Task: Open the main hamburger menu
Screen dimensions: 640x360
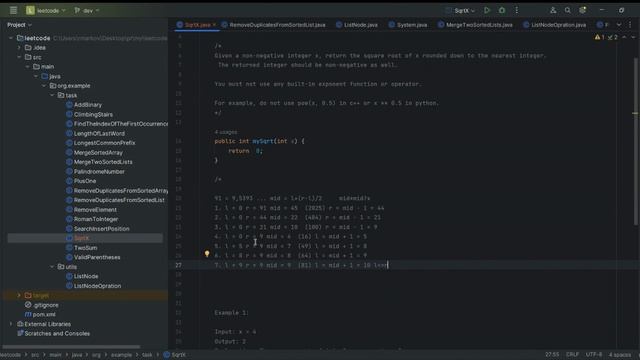Action: pos(13,10)
